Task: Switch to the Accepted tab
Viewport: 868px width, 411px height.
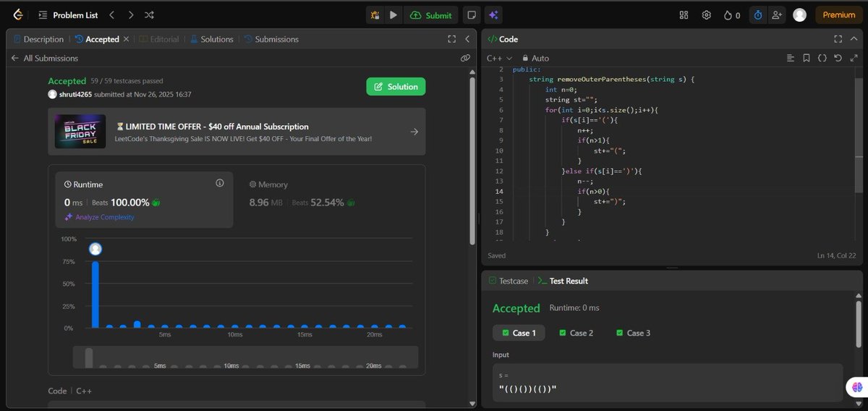Action: tap(97, 39)
